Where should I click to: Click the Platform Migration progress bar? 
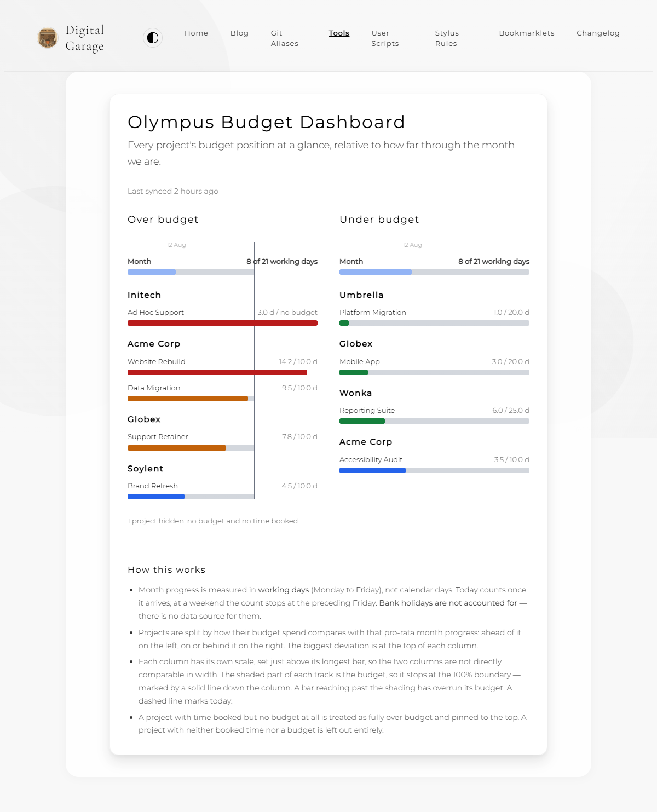[x=434, y=323]
